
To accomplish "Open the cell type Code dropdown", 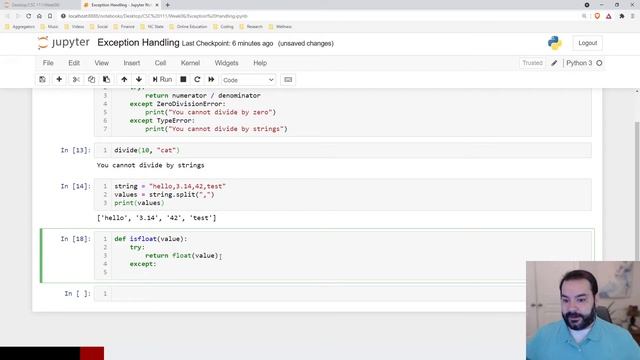I will (248, 80).
